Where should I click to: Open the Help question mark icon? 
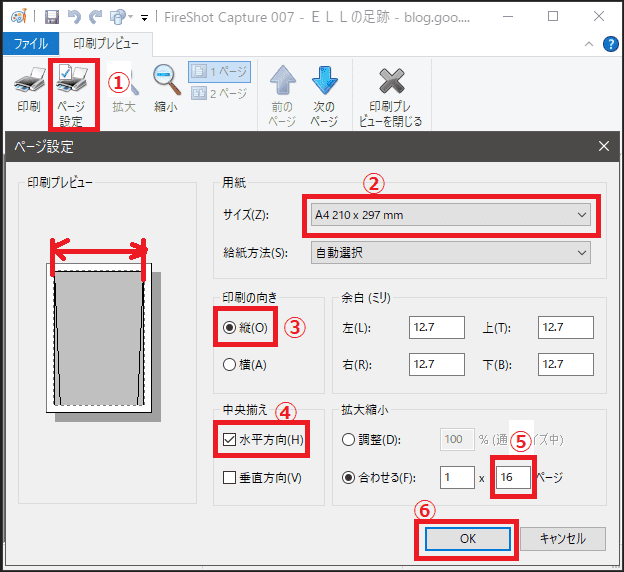coord(611,43)
